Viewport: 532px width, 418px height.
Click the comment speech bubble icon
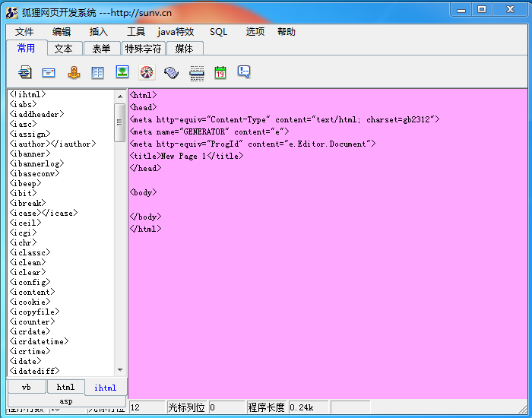click(x=244, y=72)
